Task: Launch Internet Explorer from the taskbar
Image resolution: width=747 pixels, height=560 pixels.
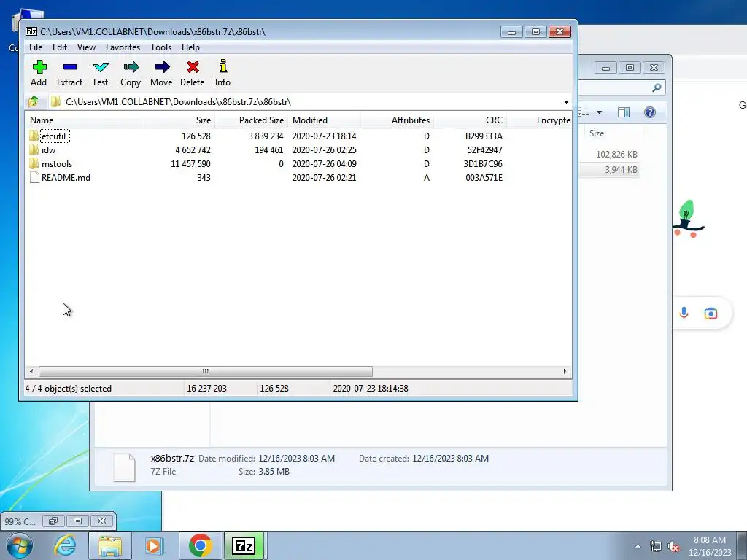Action: click(x=65, y=545)
